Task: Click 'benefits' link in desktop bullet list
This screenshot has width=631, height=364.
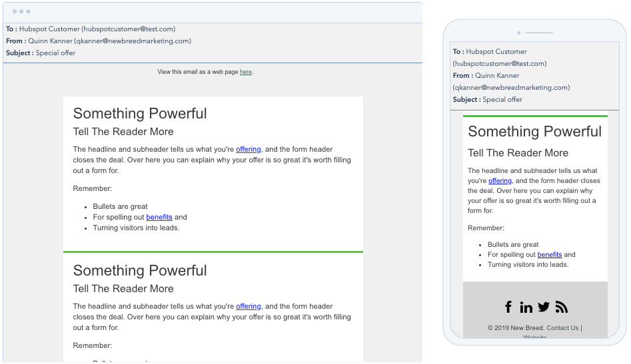Action: pos(159,217)
